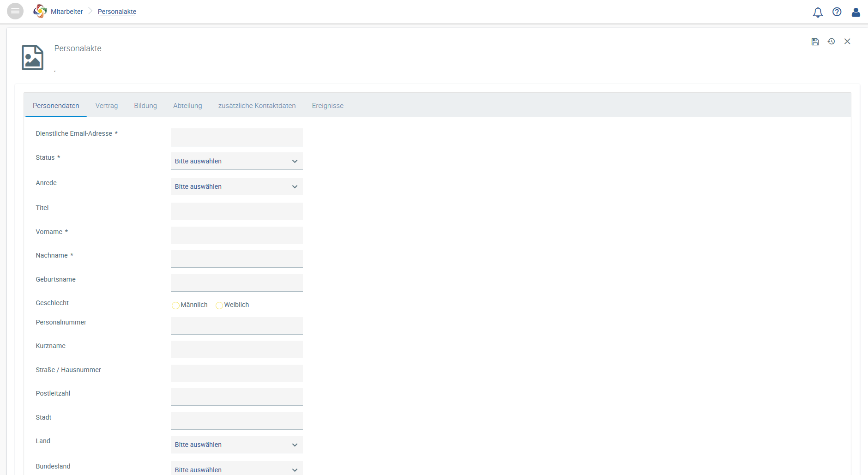Switch to the Abteilung tab
Image resolution: width=868 pixels, height=475 pixels.
point(187,106)
